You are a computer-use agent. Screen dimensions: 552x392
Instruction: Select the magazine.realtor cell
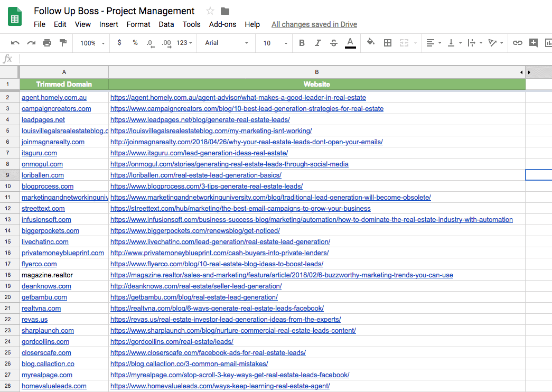(x=64, y=275)
